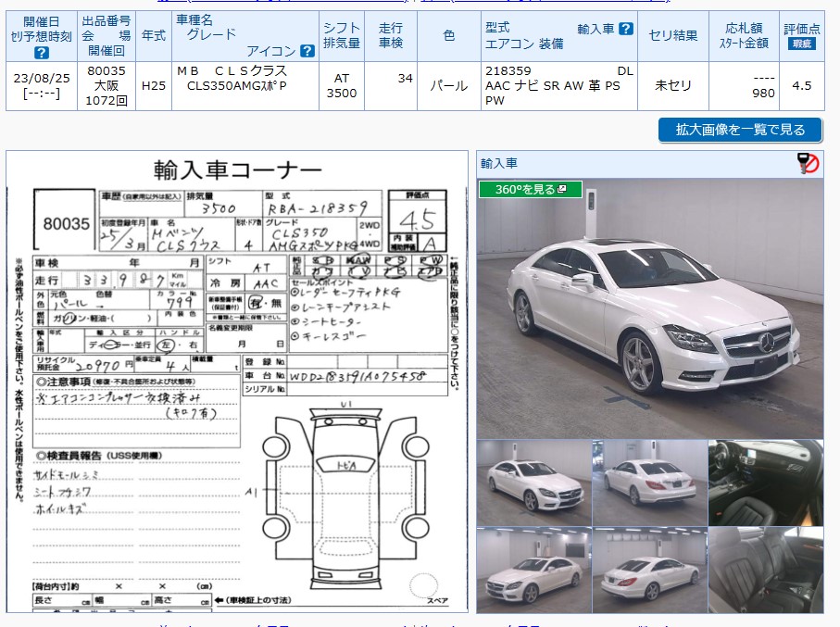Click the セリ結果 column header
This screenshot has width=840, height=627.
(673, 36)
